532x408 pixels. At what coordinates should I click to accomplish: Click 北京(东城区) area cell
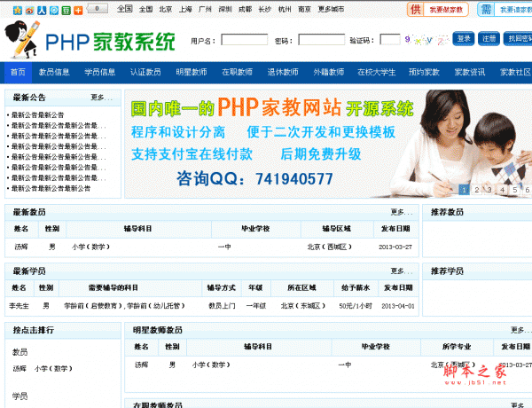[303, 306]
